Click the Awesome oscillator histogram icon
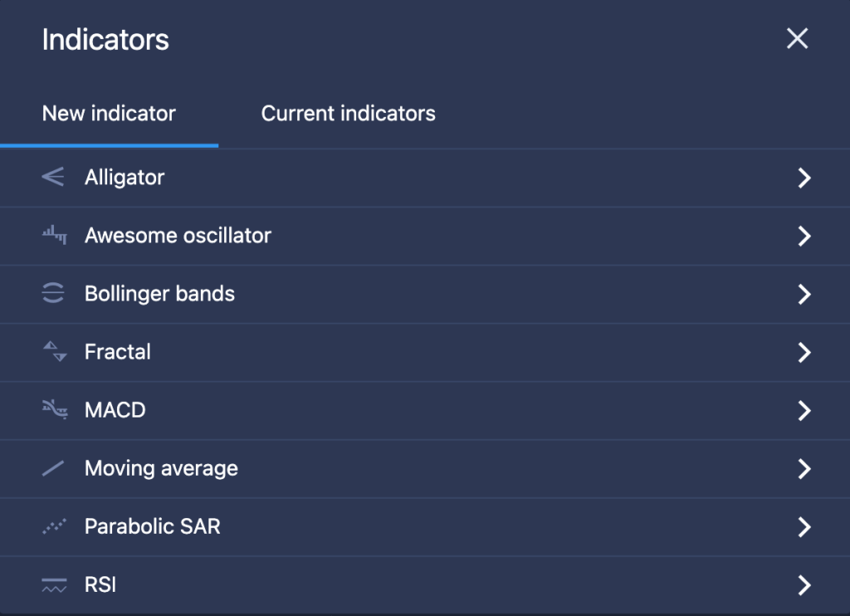Image resolution: width=850 pixels, height=616 pixels. 54,235
